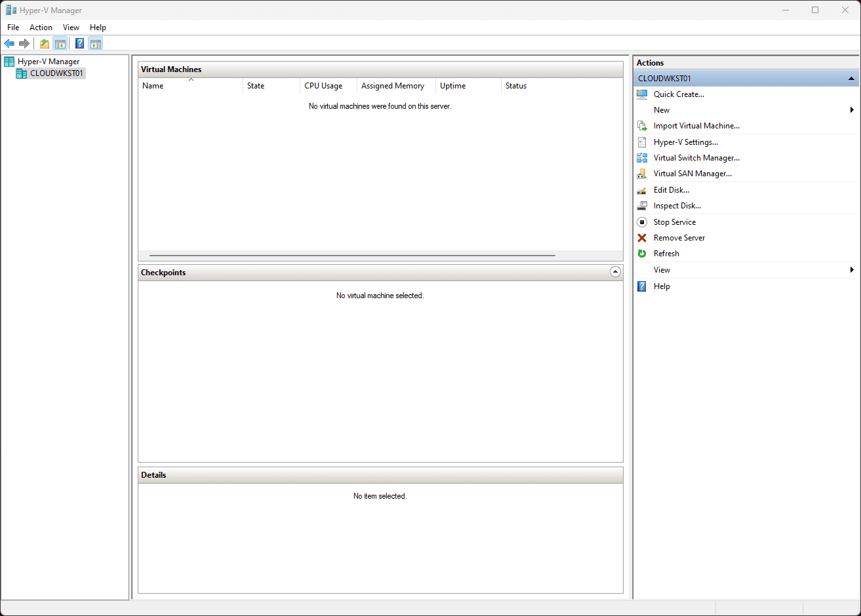861x616 pixels.
Task: Open the Help menu in the menu bar
Action: (98, 28)
